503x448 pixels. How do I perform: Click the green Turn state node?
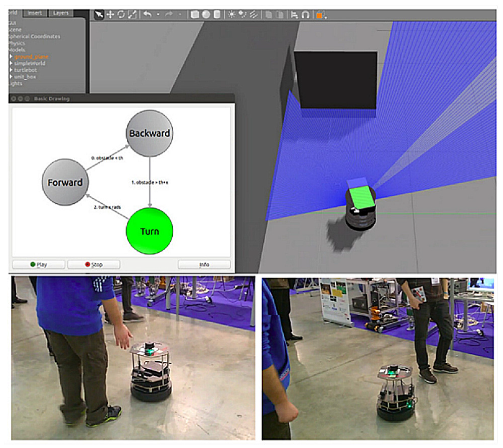pyautogui.click(x=150, y=231)
